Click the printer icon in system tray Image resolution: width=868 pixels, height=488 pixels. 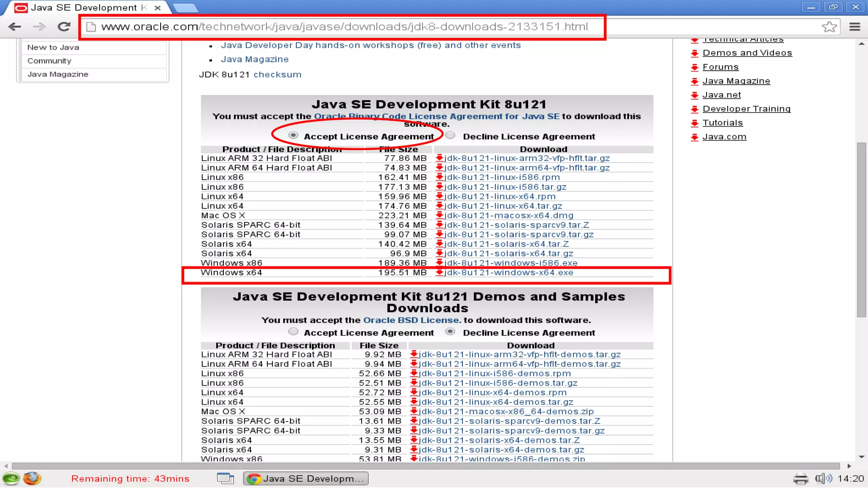click(800, 479)
